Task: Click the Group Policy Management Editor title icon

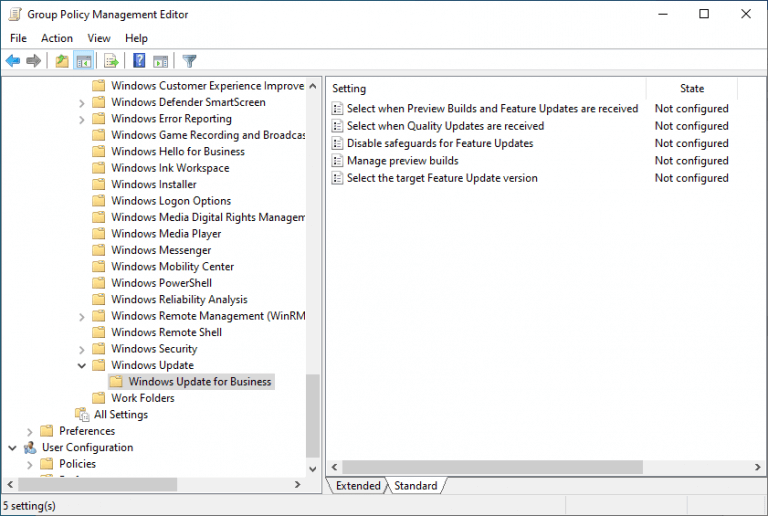Action: (15, 14)
